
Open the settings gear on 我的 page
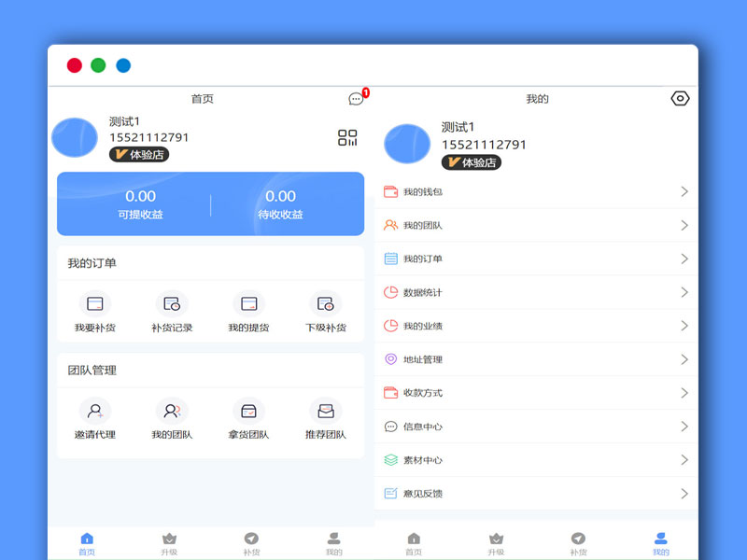click(x=680, y=98)
